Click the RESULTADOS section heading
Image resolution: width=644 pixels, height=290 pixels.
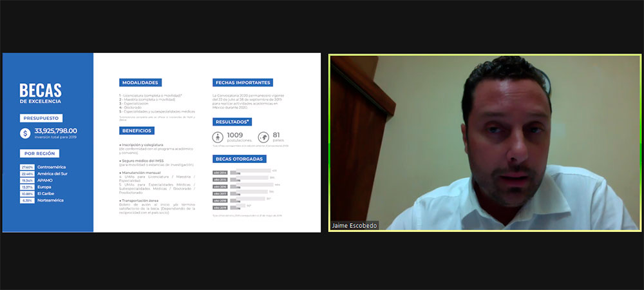click(232, 122)
